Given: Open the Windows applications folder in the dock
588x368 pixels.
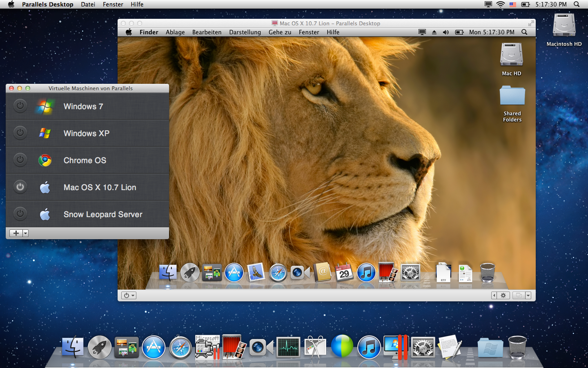Looking at the screenshot, I should 490,348.
